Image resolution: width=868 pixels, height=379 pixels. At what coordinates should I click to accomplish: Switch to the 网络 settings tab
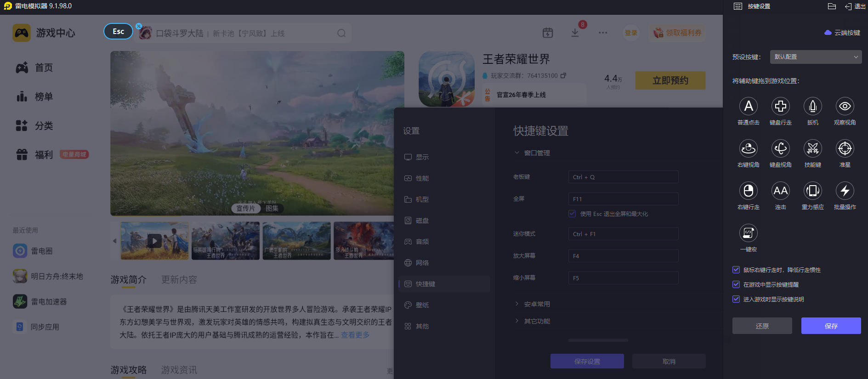[x=422, y=263]
